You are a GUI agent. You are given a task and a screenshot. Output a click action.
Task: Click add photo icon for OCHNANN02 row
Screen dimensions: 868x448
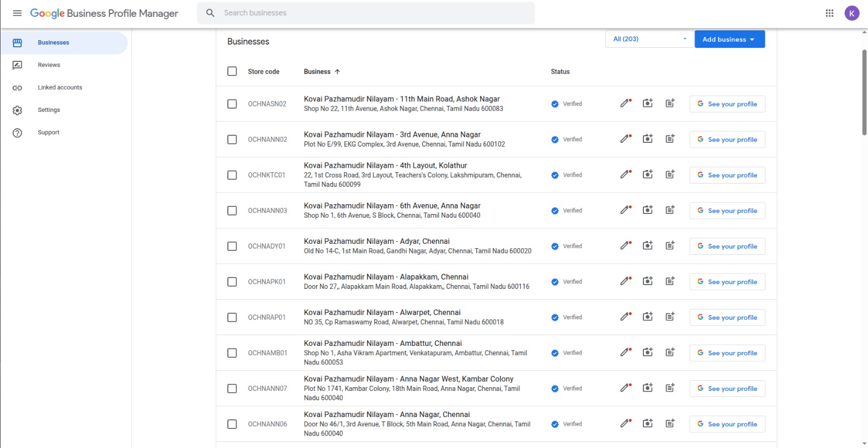[x=648, y=139]
